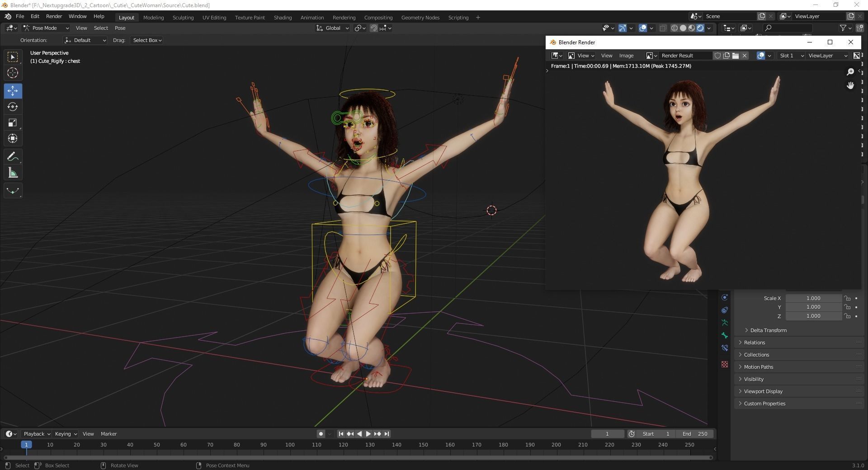The height and width of the screenshot is (470, 868).
Task: Select the Rotate tool
Action: point(13,107)
